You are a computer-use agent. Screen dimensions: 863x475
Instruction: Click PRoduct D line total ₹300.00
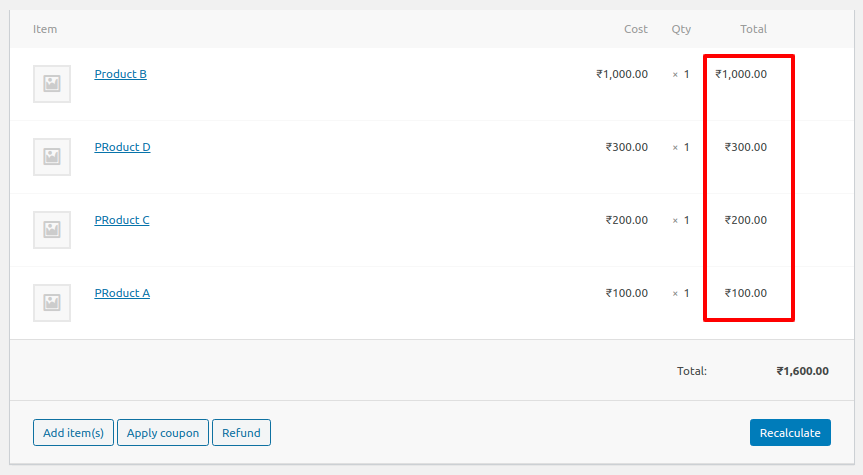pos(746,147)
